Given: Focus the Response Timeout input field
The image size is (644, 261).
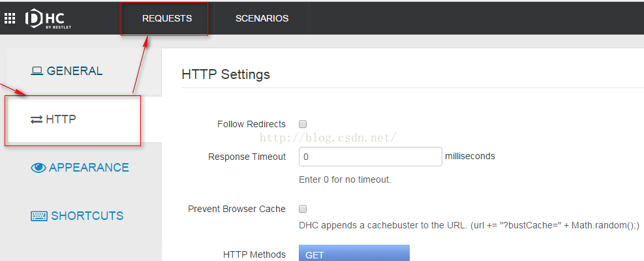Looking at the screenshot, I should point(370,157).
